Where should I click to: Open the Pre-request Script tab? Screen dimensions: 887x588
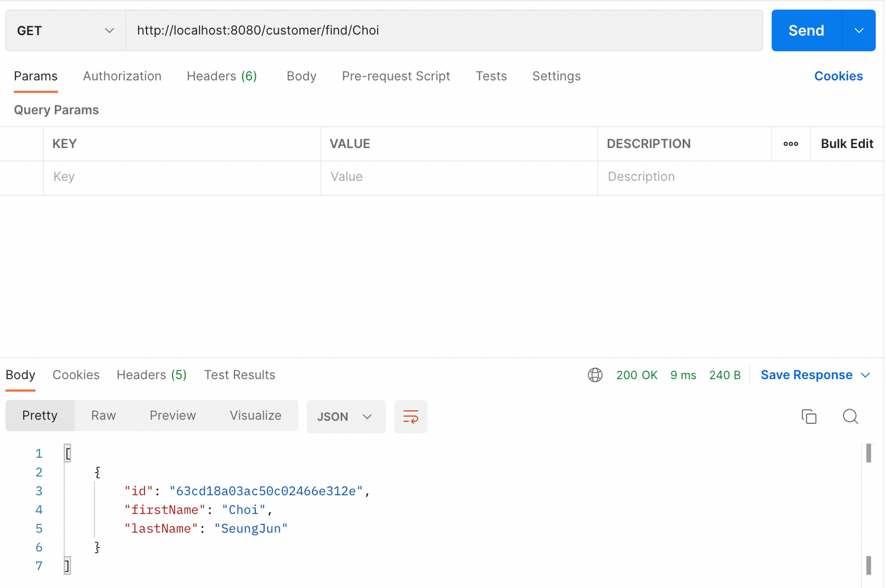tap(396, 76)
